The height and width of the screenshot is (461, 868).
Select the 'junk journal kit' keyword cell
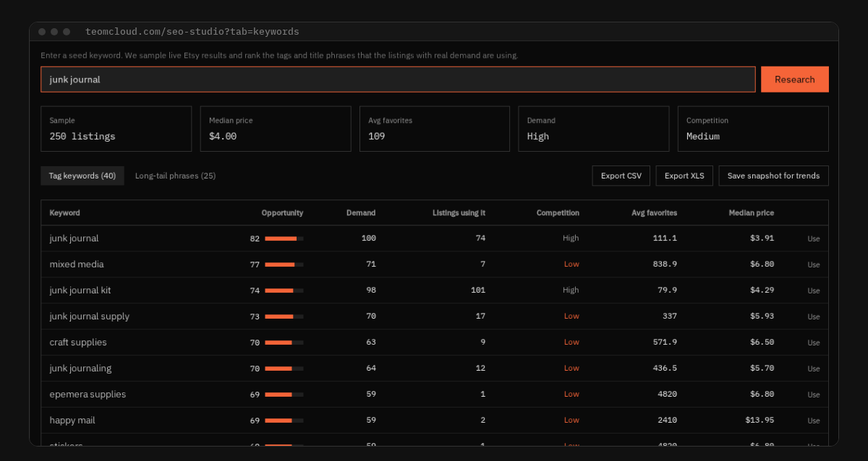click(x=80, y=290)
